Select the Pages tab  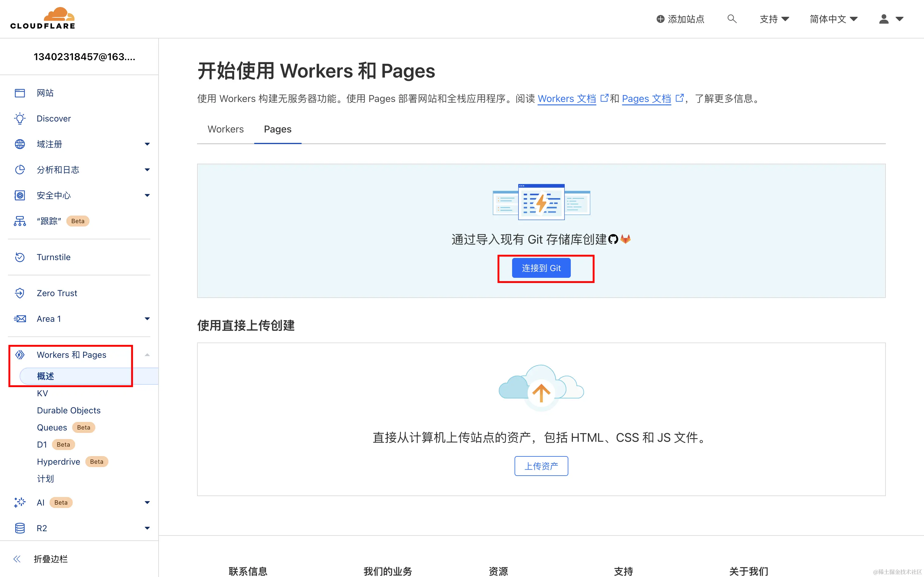pyautogui.click(x=277, y=129)
